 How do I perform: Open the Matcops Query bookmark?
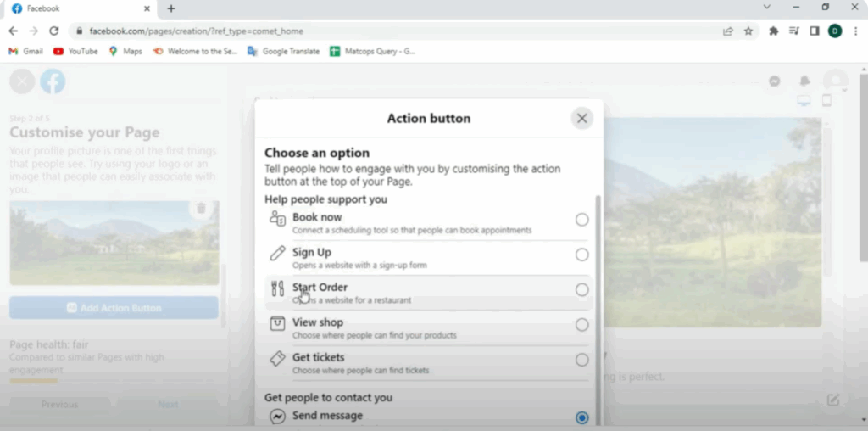372,51
